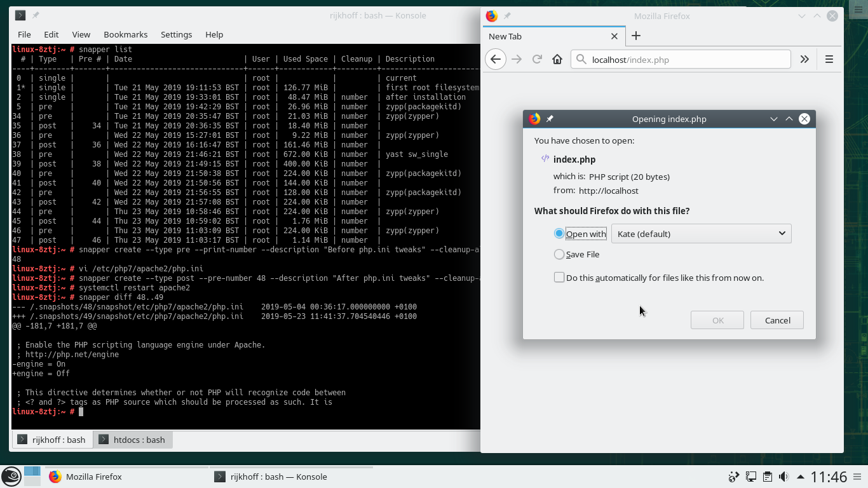Open Konsole Help menu

point(214,34)
